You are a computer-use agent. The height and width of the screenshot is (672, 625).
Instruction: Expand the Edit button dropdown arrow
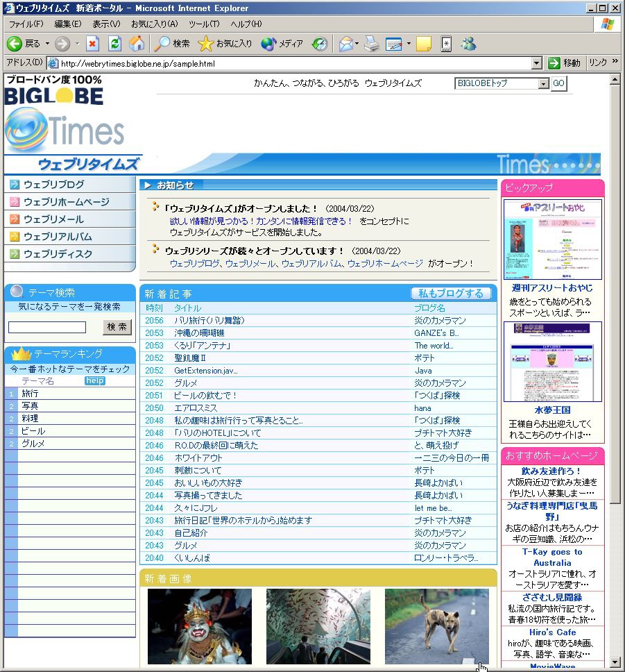[x=409, y=43]
